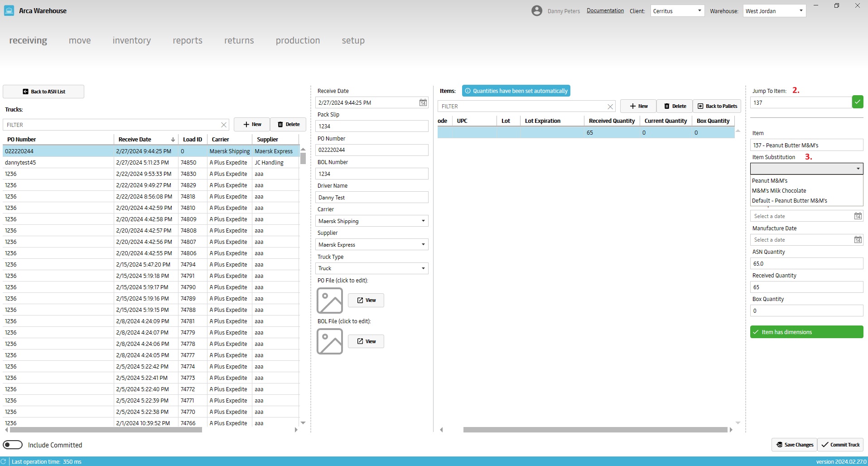Viewport: 868px width, 466px height.
Task: Click Quantities have been set automatically banner
Action: point(516,91)
